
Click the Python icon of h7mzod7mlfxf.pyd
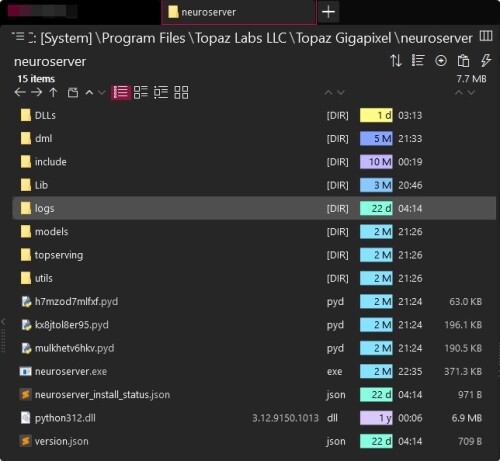tap(26, 301)
